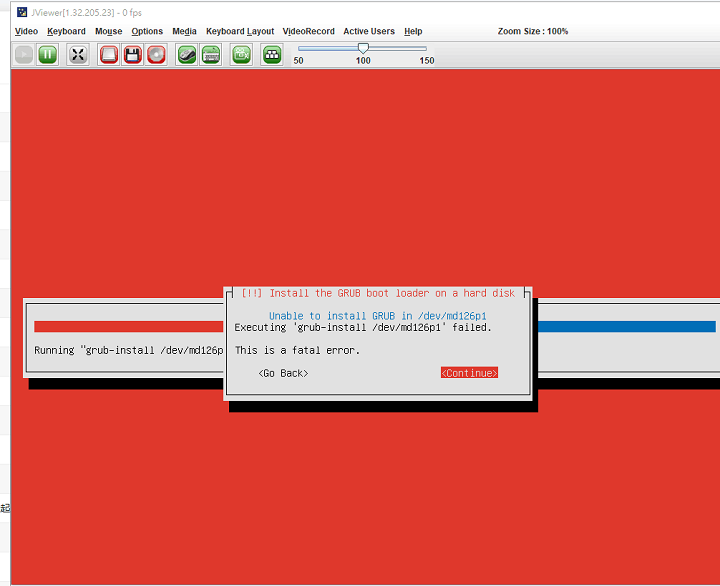
Task: Click the hotkeys blocks icon
Action: 272,55
